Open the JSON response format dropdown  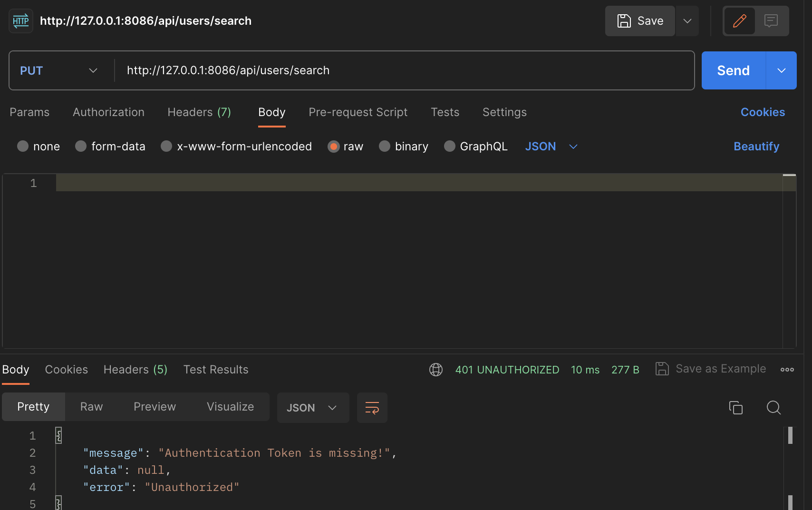tap(313, 408)
